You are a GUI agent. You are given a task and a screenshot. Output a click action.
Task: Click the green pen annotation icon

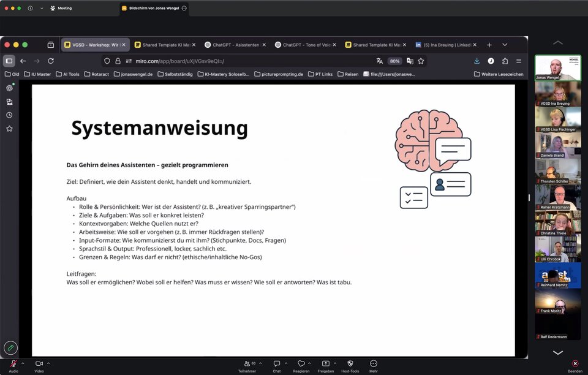click(10, 347)
